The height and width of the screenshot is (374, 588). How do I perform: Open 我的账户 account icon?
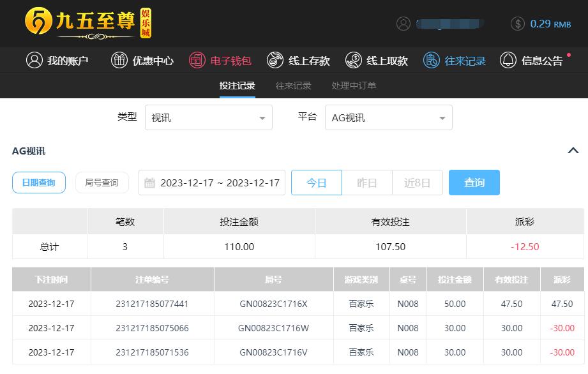[34, 61]
